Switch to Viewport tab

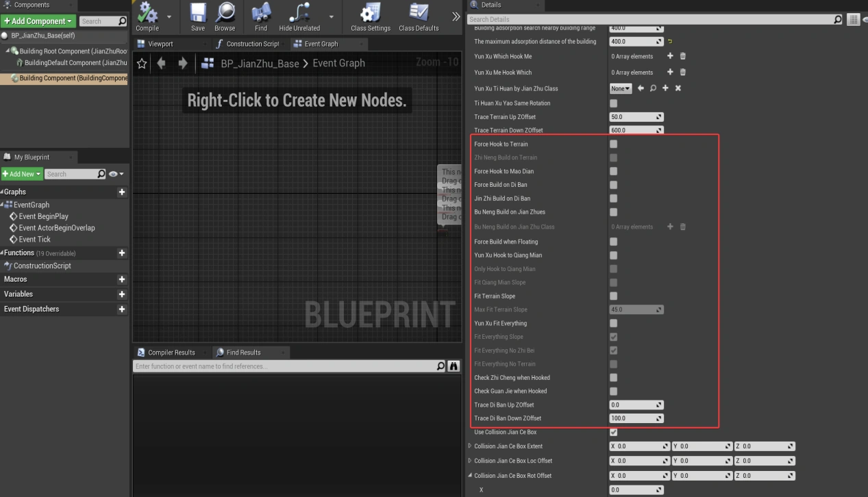tap(161, 44)
